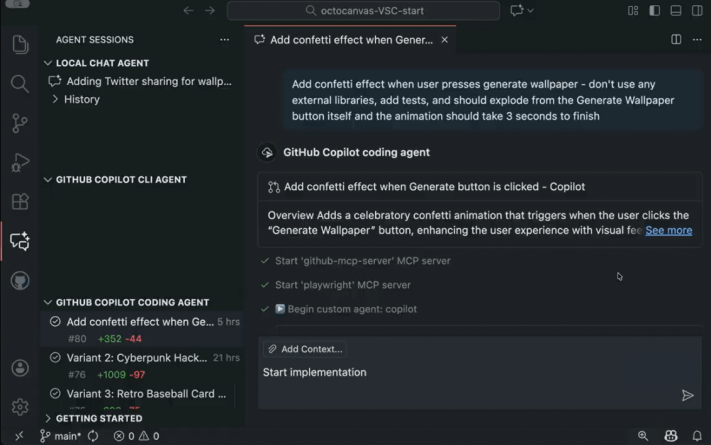The width and height of the screenshot is (711, 445).
Task: Open GitHub view in activity bar
Action: [x=19, y=281]
